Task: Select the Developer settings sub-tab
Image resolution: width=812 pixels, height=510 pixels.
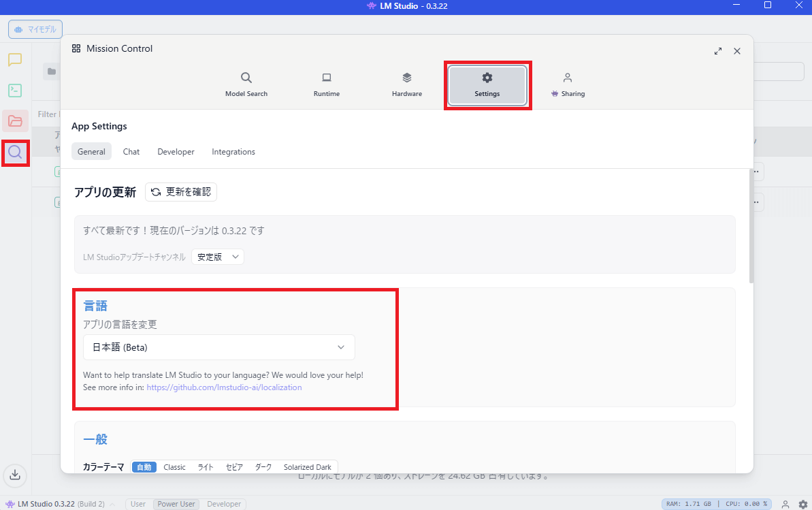Action: click(x=176, y=152)
